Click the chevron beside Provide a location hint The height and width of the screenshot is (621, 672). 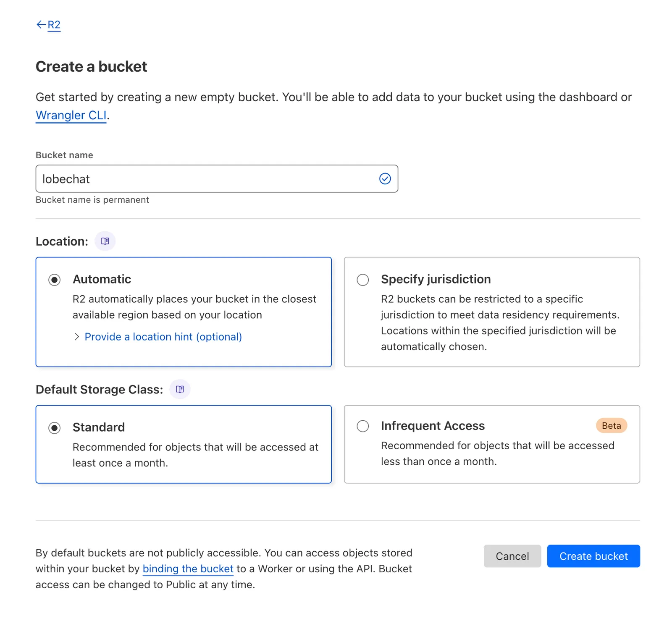tap(78, 337)
